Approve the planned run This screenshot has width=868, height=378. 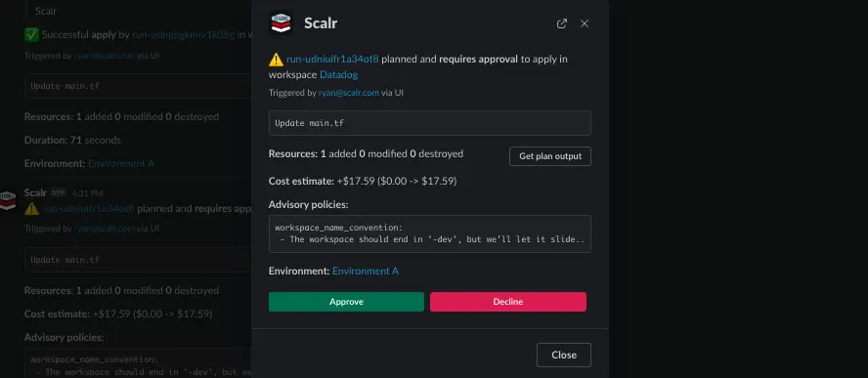click(x=346, y=302)
